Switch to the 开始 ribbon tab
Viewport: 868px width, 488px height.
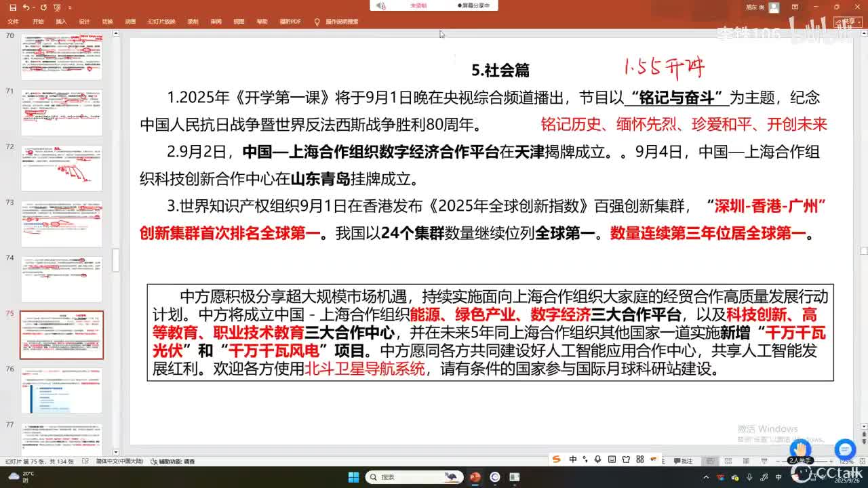pos(38,22)
